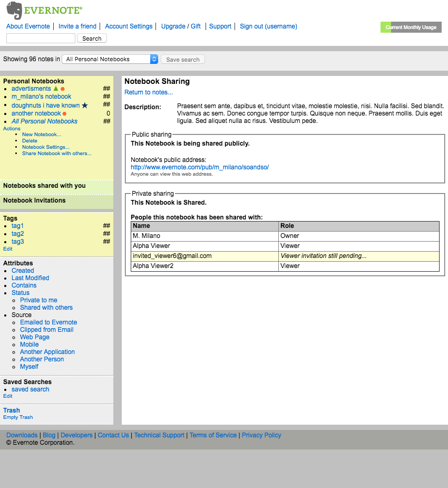The height and width of the screenshot is (488, 448).
Task: Open the notebook selector dropdown
Action: coord(110,59)
